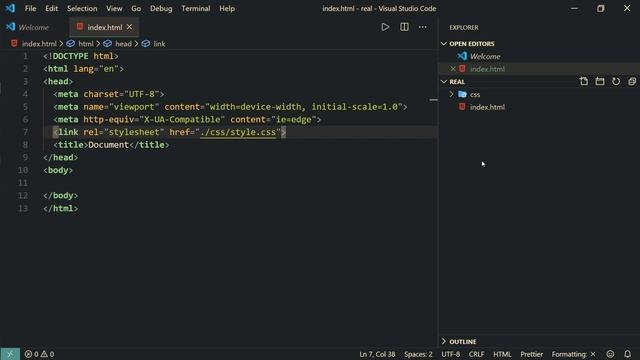Expand the css folder chevron
The image size is (640, 360).
(x=451, y=94)
